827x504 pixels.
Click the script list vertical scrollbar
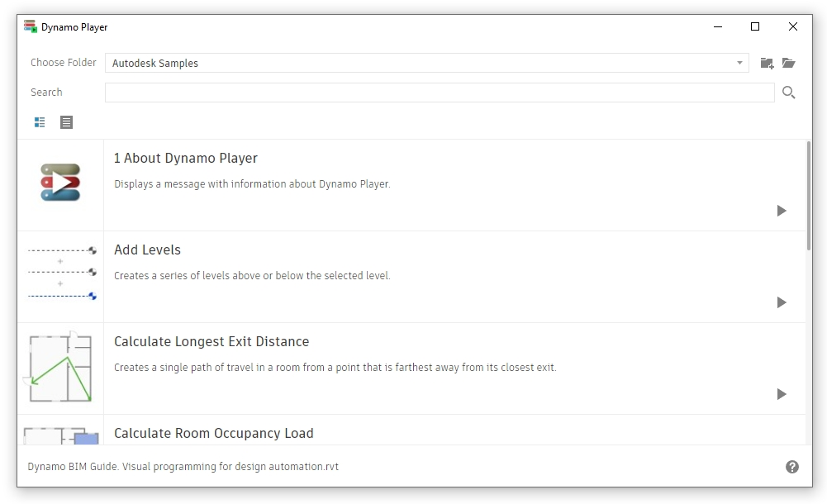[808, 197]
